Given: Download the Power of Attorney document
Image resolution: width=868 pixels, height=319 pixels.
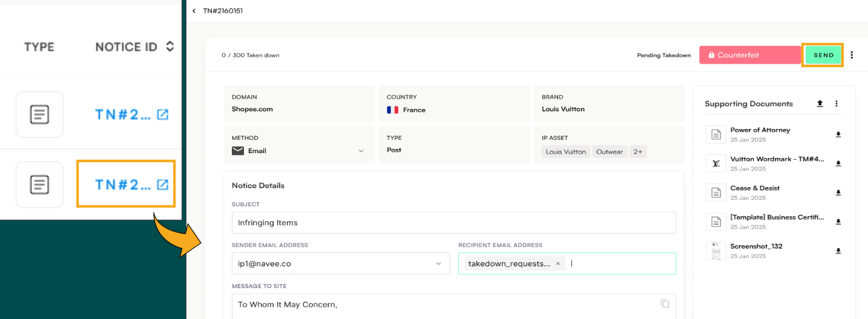Looking at the screenshot, I should pos(838,134).
